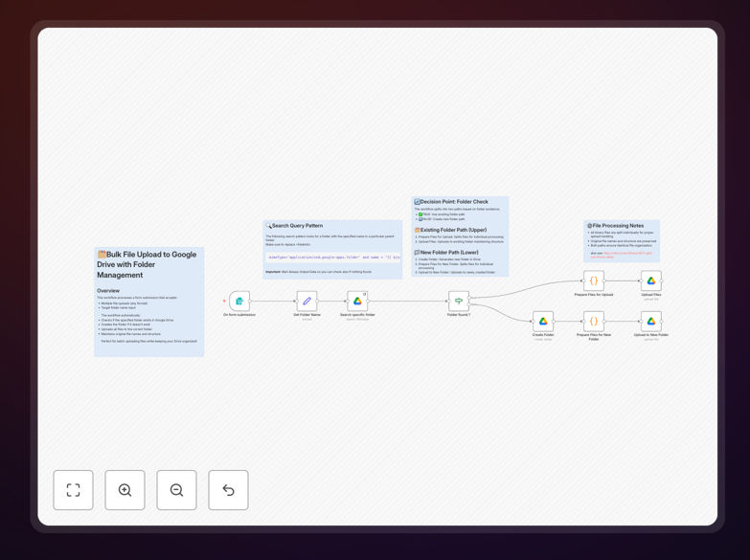The width and height of the screenshot is (750, 560).
Task: Zoom in on the workflow canvas
Action: 125,490
